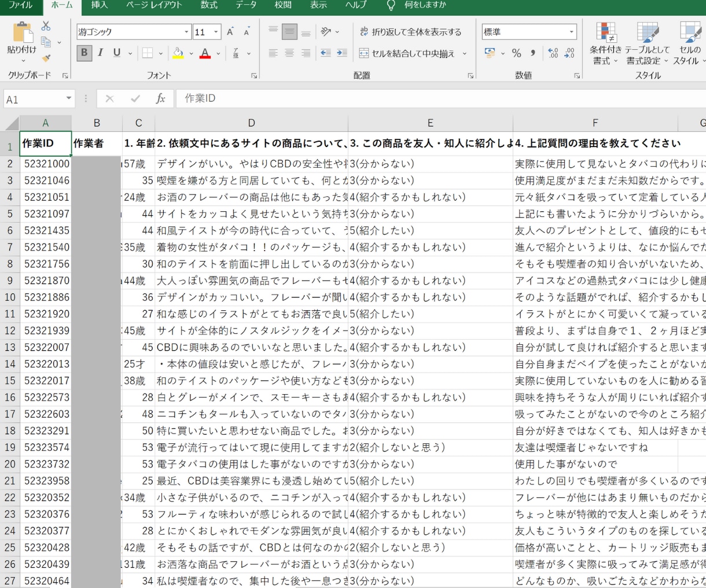Open conditional formatting (条件付き書式)

tap(605, 44)
